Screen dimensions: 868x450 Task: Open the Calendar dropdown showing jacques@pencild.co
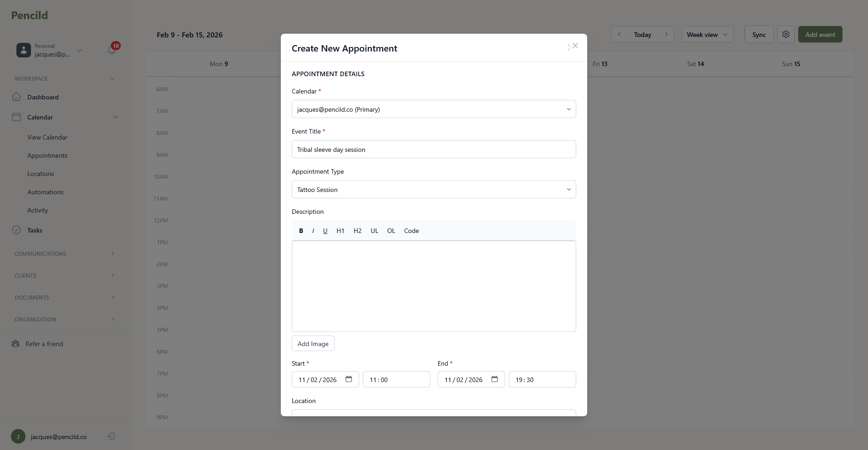(x=433, y=109)
